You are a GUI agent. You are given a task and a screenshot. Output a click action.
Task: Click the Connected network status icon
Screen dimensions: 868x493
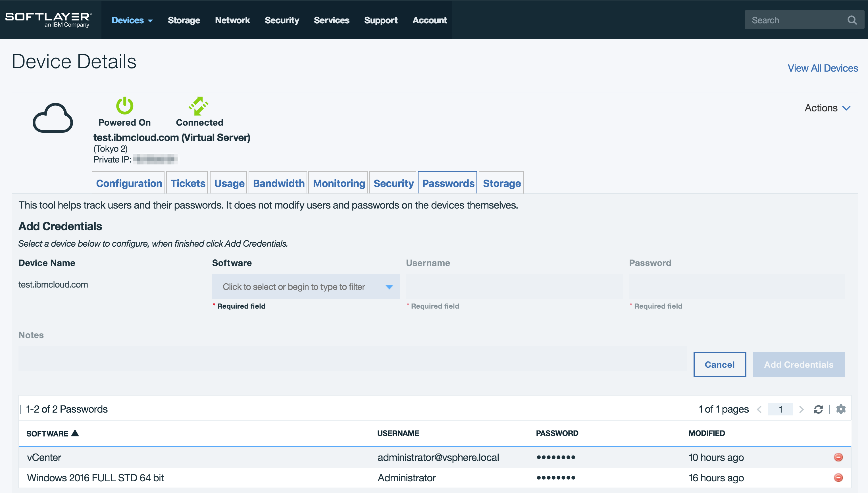(x=199, y=106)
